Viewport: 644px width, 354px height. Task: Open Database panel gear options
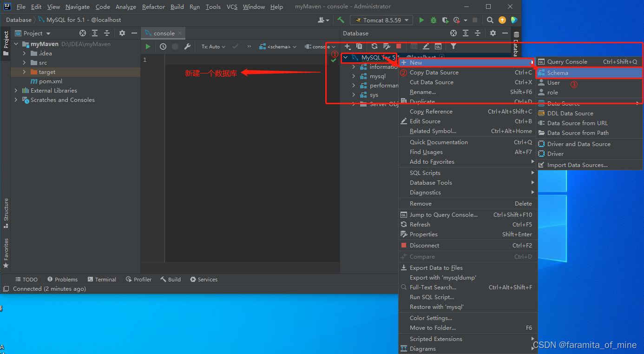493,33
